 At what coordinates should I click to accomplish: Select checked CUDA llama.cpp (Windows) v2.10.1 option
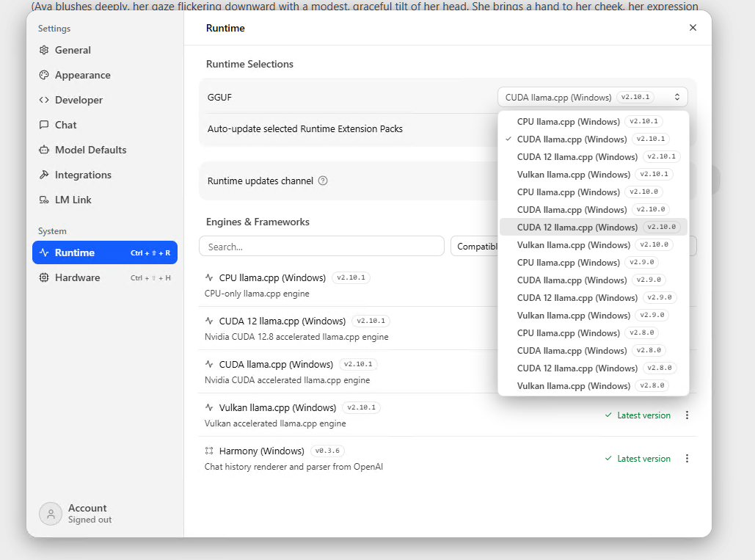[593, 139]
